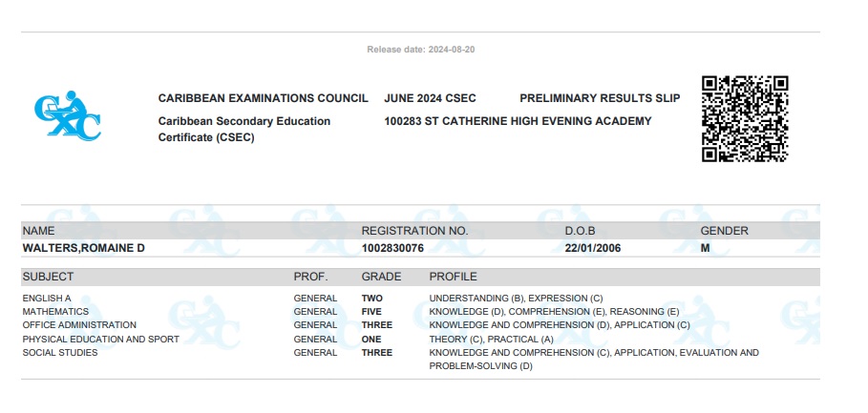Select the ENGLISH A subject row
The width and height of the screenshot is (868, 413).
click(x=421, y=298)
